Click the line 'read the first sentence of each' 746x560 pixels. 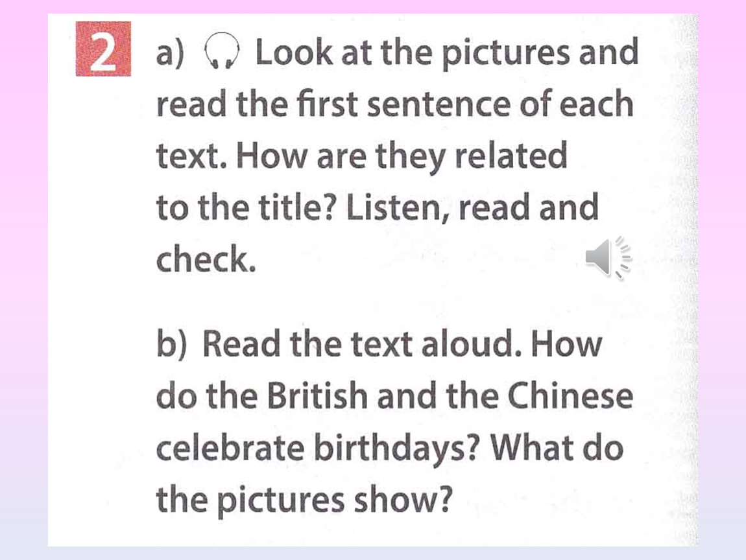tap(395, 104)
